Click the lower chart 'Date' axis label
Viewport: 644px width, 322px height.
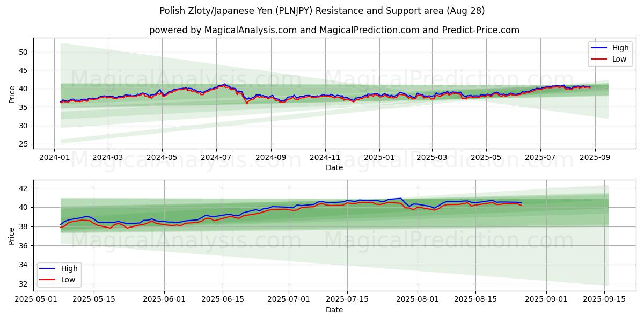tap(334, 310)
